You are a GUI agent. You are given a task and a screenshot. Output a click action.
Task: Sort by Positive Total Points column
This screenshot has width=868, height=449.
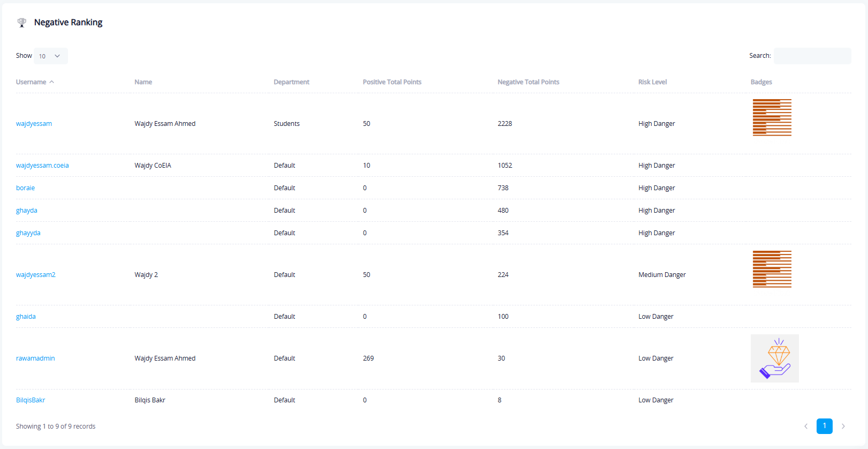(x=392, y=82)
